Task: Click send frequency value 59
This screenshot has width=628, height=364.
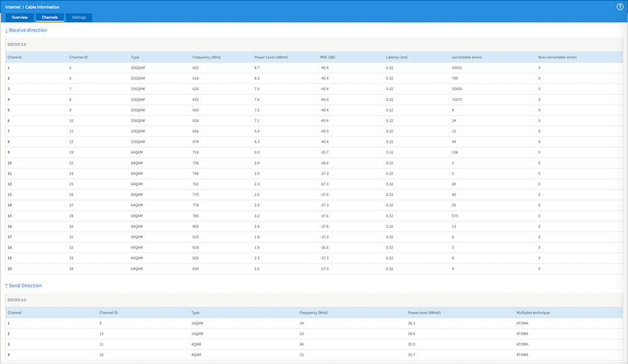Action: coord(301,323)
